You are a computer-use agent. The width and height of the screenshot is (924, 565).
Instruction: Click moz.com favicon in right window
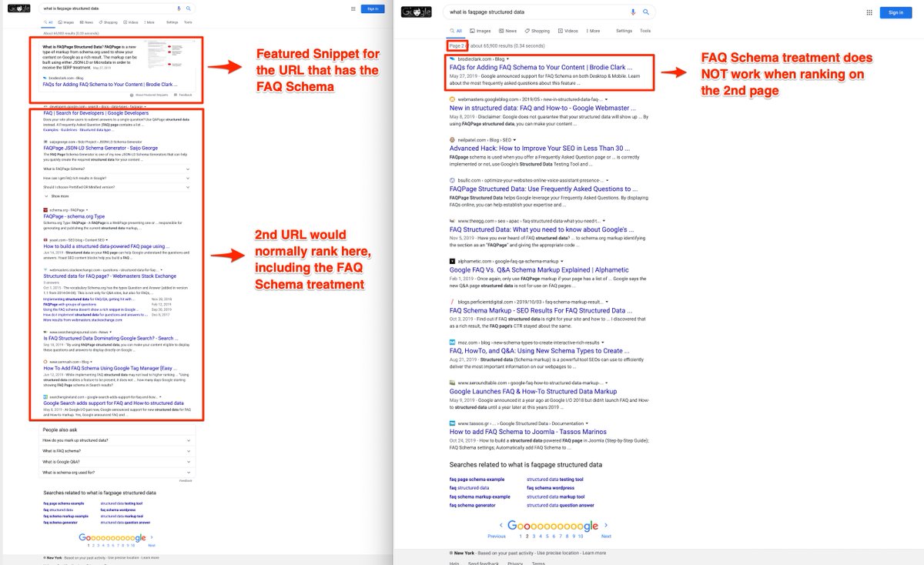pyautogui.click(x=452, y=342)
